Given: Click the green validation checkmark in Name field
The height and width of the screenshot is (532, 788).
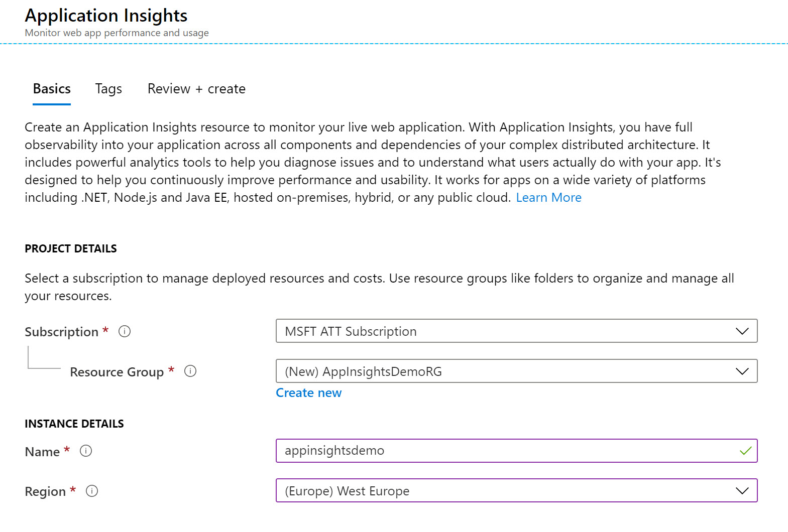Looking at the screenshot, I should (x=745, y=451).
